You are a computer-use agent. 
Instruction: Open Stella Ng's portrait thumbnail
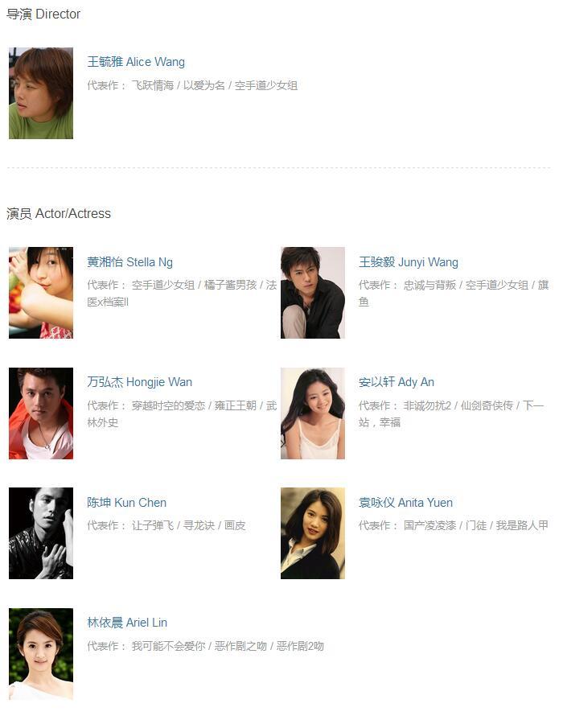click(x=41, y=293)
